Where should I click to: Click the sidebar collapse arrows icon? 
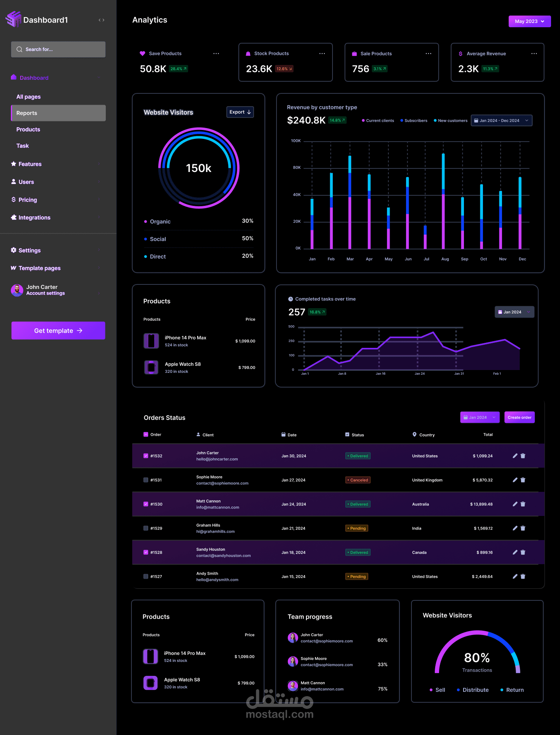101,20
